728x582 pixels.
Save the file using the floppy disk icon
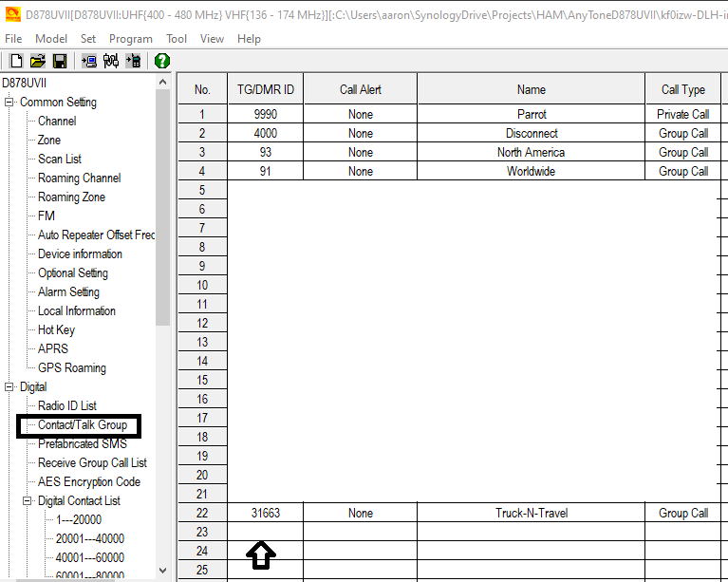[59, 61]
